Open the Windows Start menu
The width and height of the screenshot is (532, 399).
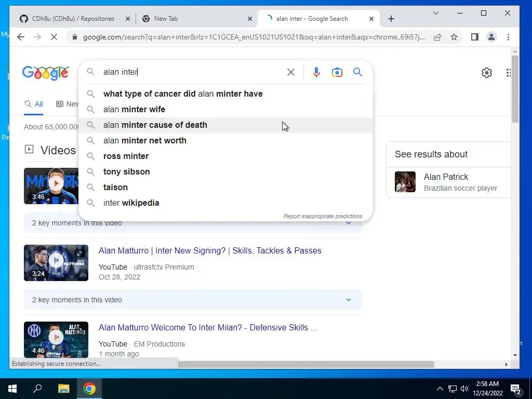coord(12,389)
